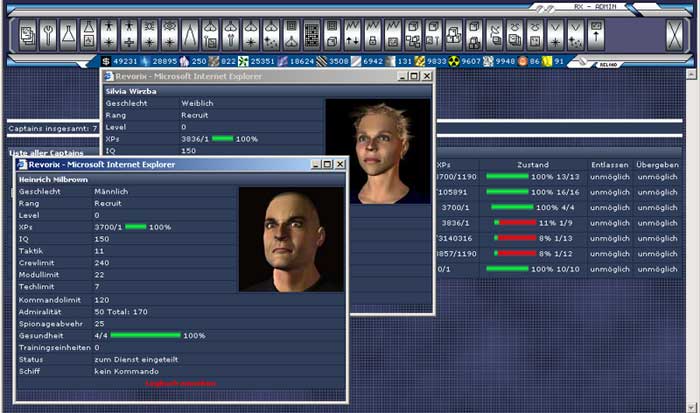The height and width of the screenshot is (413, 700).
Task: Click the Gesundheit health bar in Heinrich's window
Action: pyautogui.click(x=158, y=336)
